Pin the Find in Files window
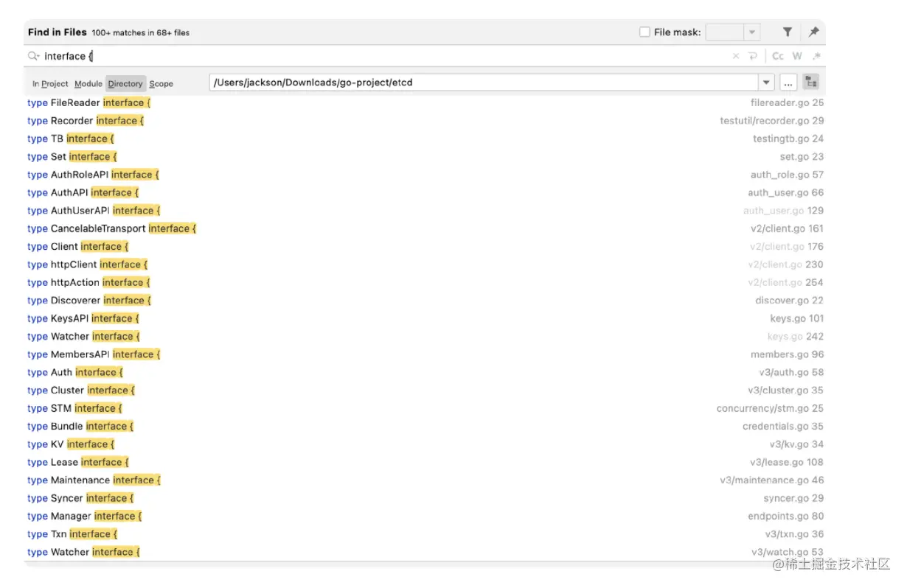The width and height of the screenshot is (907, 588). click(x=813, y=32)
